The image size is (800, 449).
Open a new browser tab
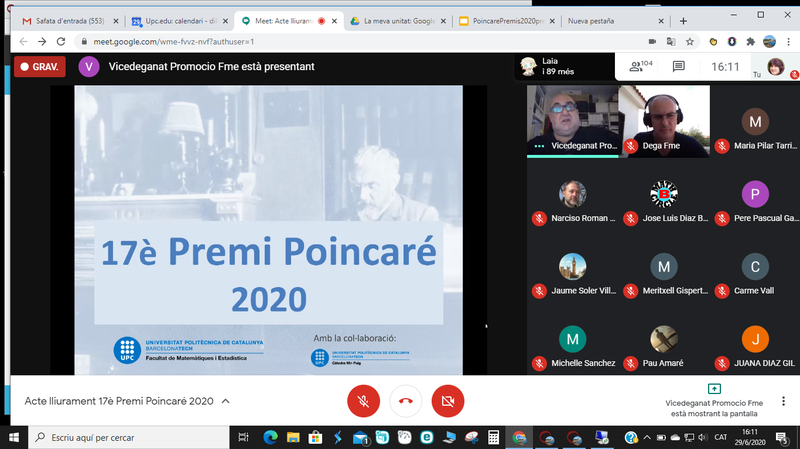pyautogui.click(x=683, y=20)
